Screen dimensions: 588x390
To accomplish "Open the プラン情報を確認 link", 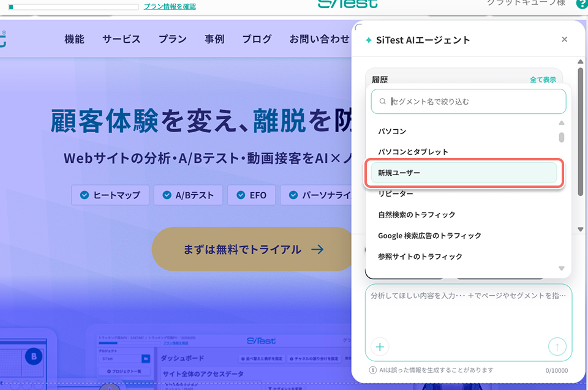I will pos(170,6).
